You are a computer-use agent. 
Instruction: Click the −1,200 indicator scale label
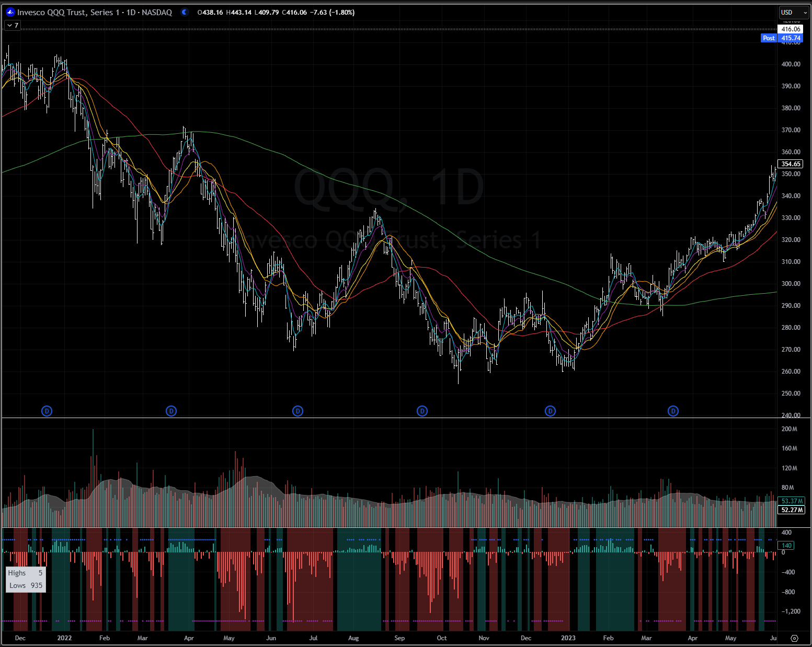[x=790, y=611]
